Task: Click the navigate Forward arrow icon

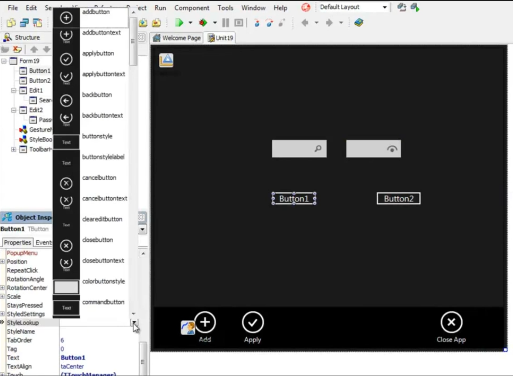Action: click(x=329, y=23)
